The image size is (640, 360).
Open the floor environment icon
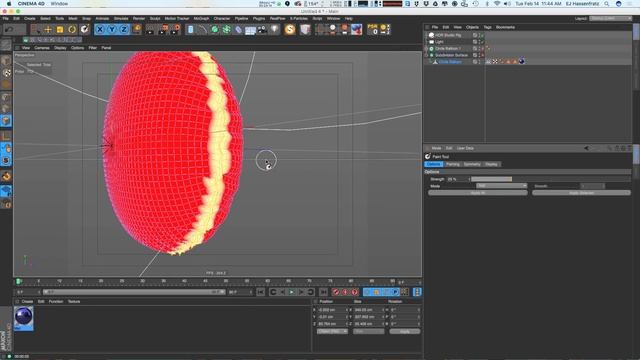[250, 30]
